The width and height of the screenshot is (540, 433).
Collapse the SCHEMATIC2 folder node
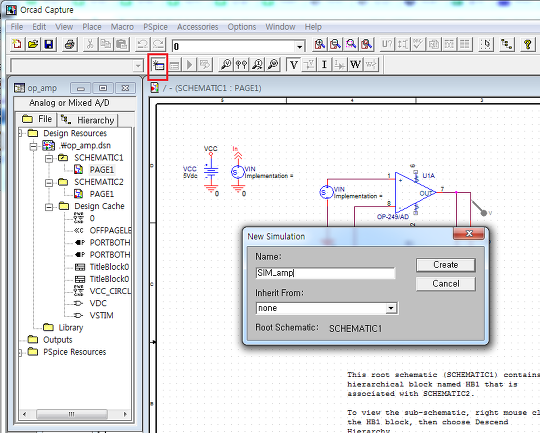49,183
